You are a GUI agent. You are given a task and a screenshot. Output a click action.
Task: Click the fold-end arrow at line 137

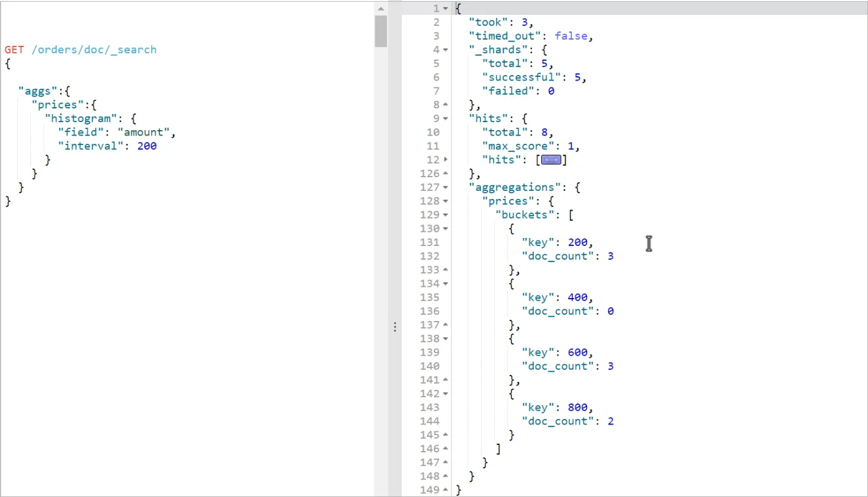(x=446, y=325)
